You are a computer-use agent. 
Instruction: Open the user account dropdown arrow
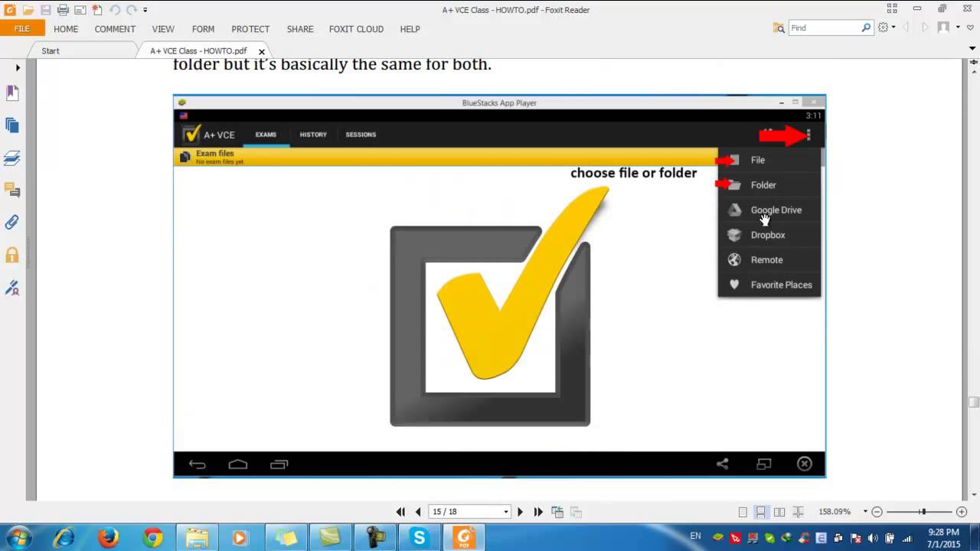click(x=956, y=28)
